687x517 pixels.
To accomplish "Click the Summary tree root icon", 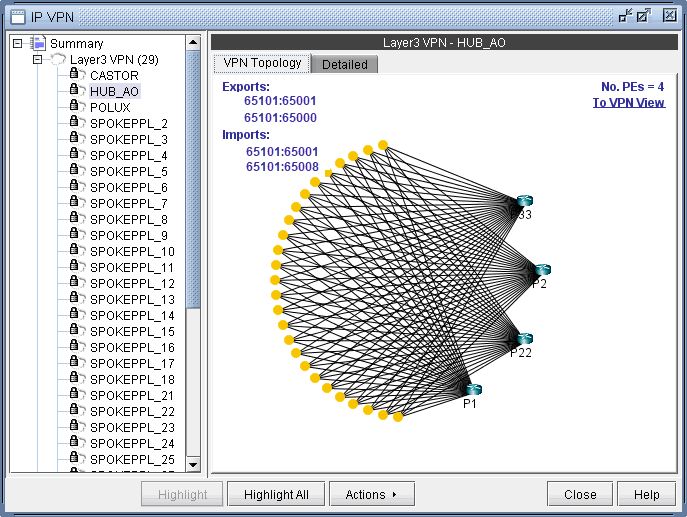I will click(x=39, y=43).
